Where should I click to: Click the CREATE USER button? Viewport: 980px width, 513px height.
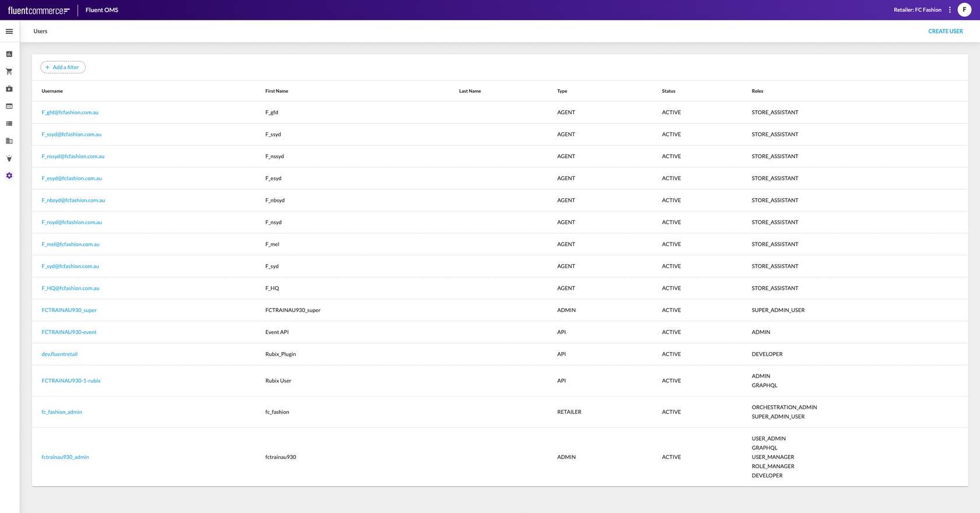point(945,31)
